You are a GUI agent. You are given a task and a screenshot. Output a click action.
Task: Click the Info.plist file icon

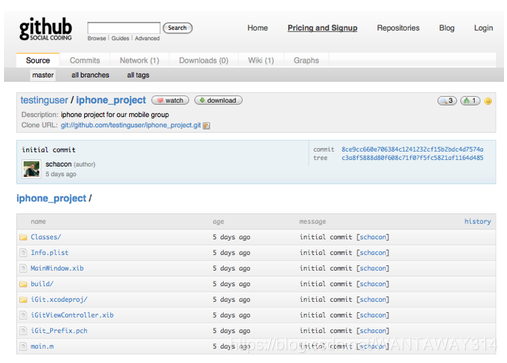tap(23, 253)
